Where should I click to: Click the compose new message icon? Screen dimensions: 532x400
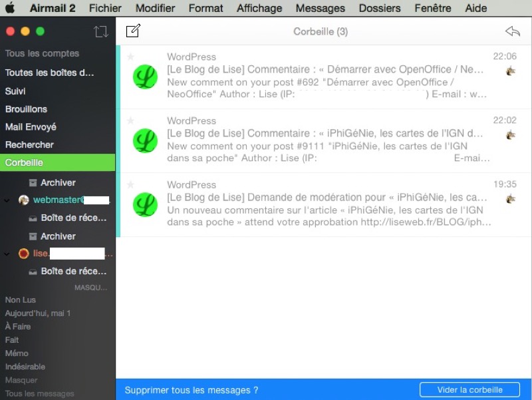133,31
